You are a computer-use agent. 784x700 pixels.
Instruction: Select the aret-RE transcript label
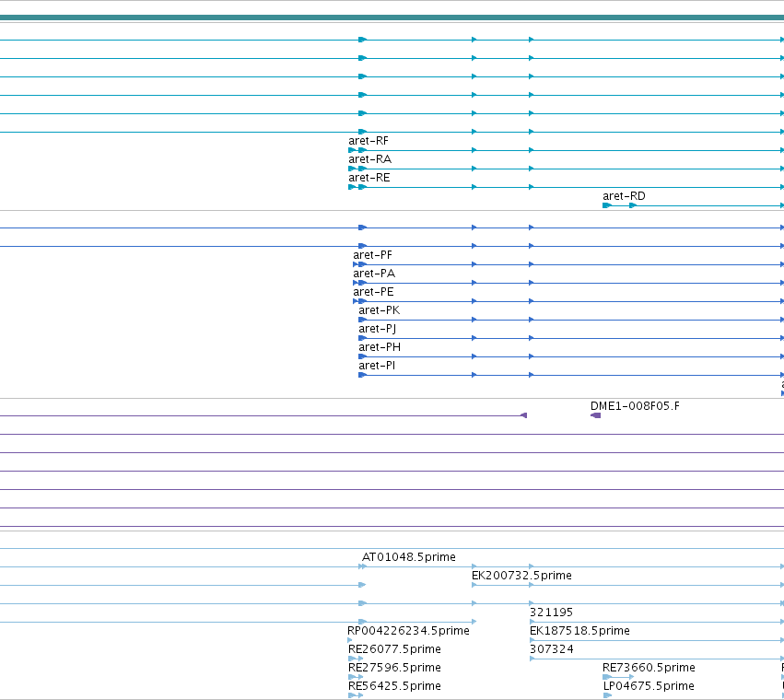tap(369, 178)
